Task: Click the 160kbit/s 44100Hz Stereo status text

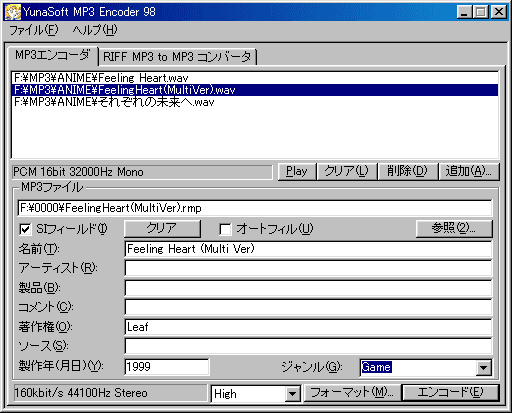Action: [81, 393]
